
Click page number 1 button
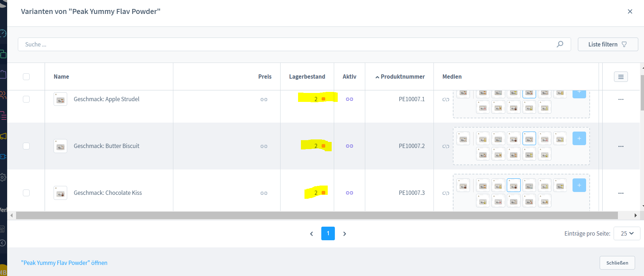coord(328,233)
